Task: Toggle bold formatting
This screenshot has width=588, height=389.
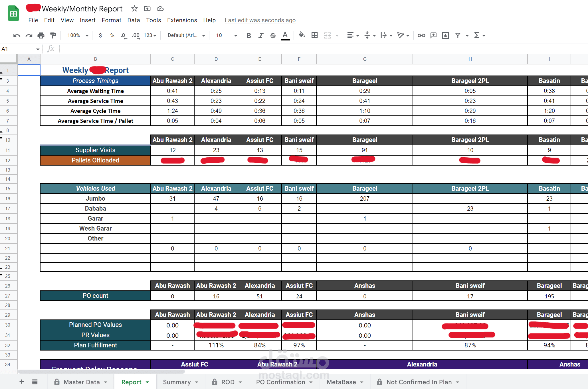Action: click(248, 35)
